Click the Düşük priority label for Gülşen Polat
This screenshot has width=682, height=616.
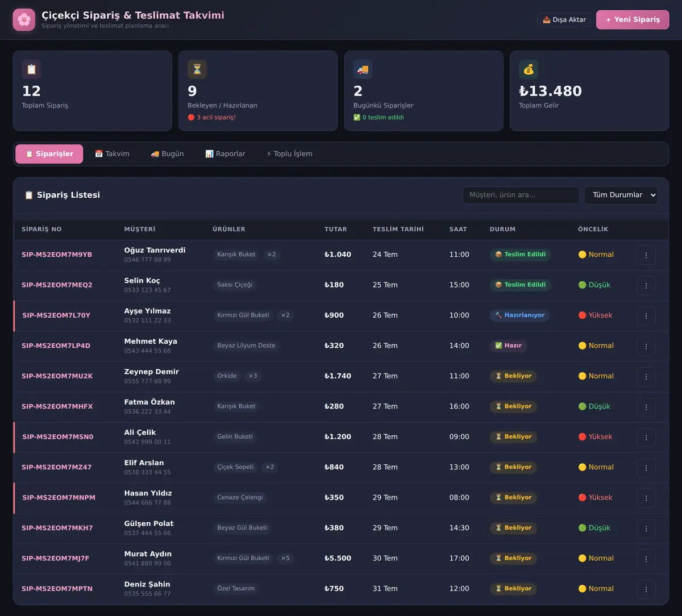click(594, 528)
